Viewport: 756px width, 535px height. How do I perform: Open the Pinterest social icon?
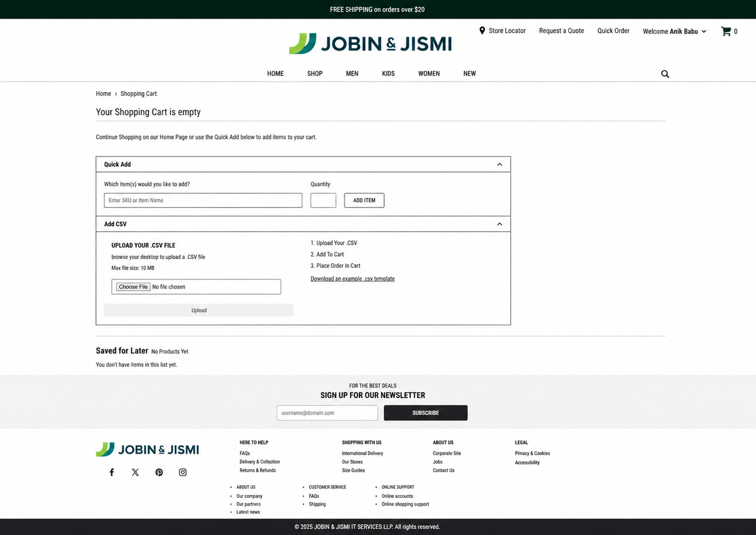coord(159,472)
